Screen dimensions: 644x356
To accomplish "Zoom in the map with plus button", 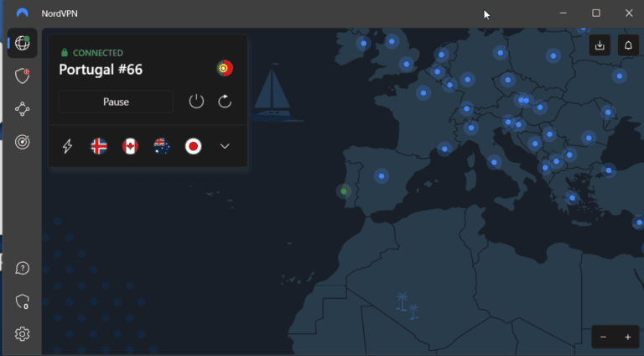I will 627,337.
